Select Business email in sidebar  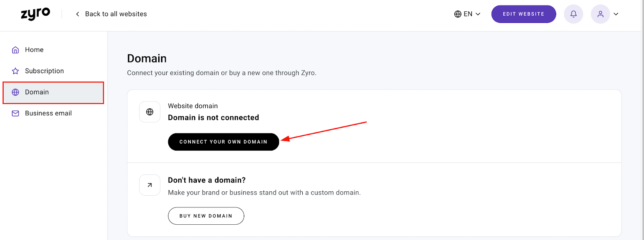(x=48, y=114)
